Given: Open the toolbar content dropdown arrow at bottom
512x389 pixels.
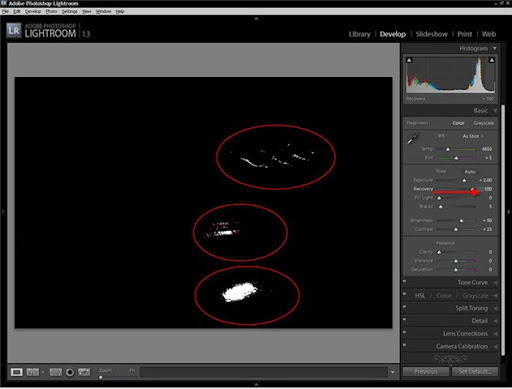Looking at the screenshot, I should click(x=393, y=372).
